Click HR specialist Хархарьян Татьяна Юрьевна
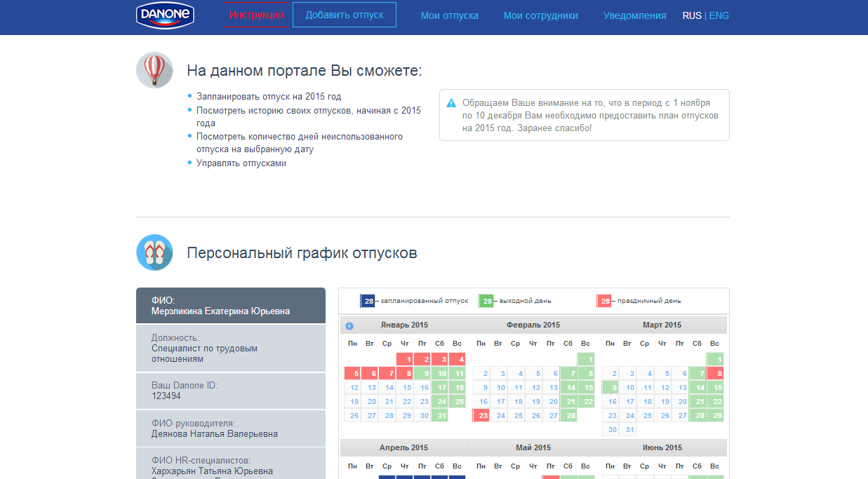This screenshot has height=479, width=868. click(212, 471)
